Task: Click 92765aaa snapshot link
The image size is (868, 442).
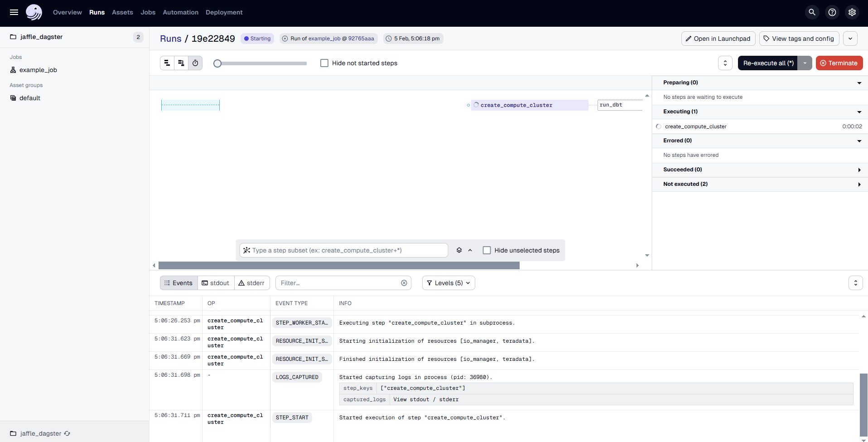Action: [361, 39]
